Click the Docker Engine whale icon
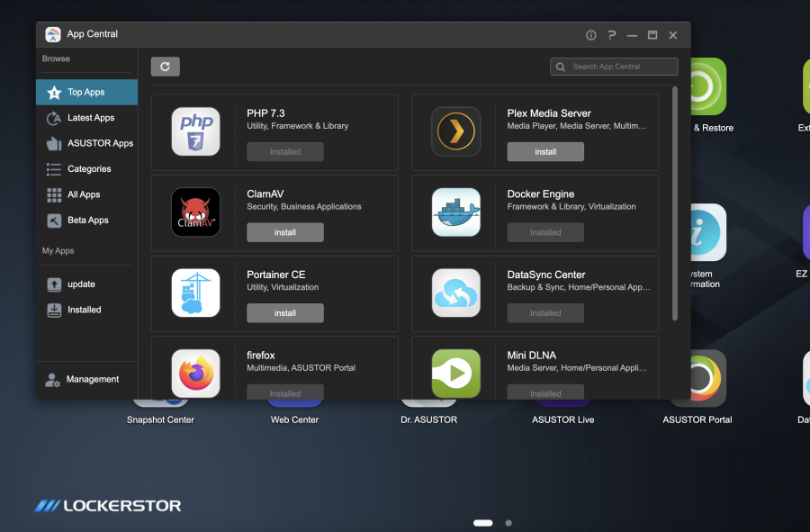810x532 pixels. pyautogui.click(x=456, y=212)
